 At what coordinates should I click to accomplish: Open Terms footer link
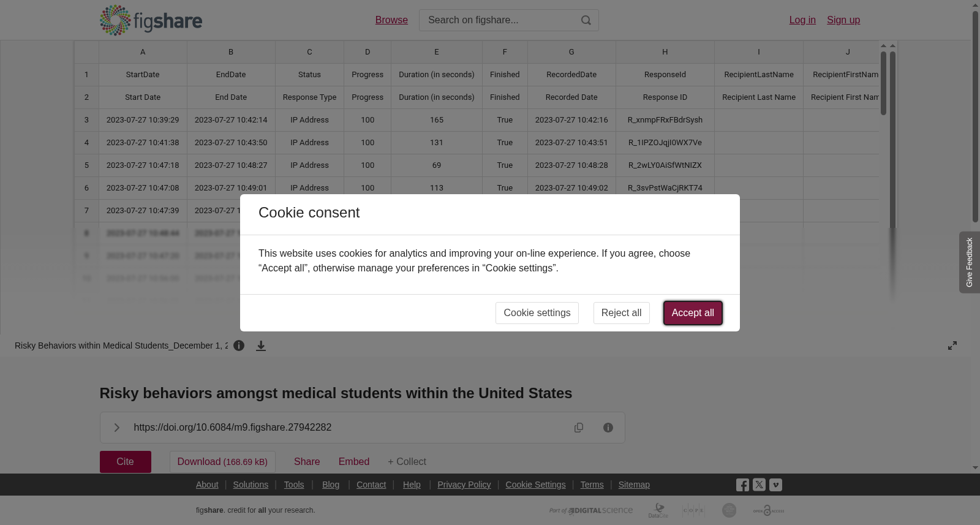pyautogui.click(x=592, y=485)
